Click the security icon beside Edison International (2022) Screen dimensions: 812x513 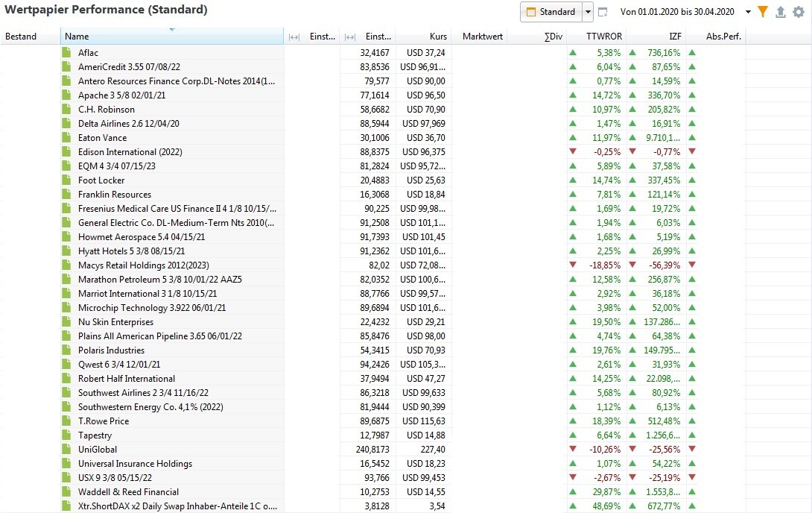[x=66, y=152]
